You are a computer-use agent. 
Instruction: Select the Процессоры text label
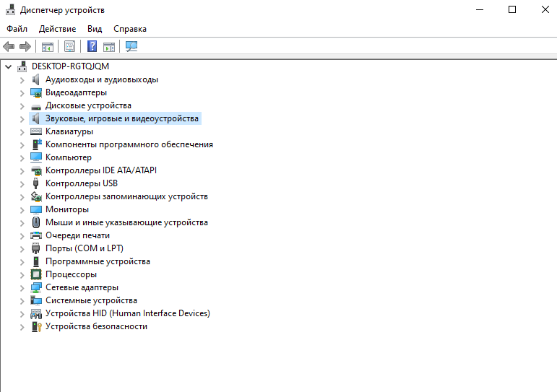[71, 274]
